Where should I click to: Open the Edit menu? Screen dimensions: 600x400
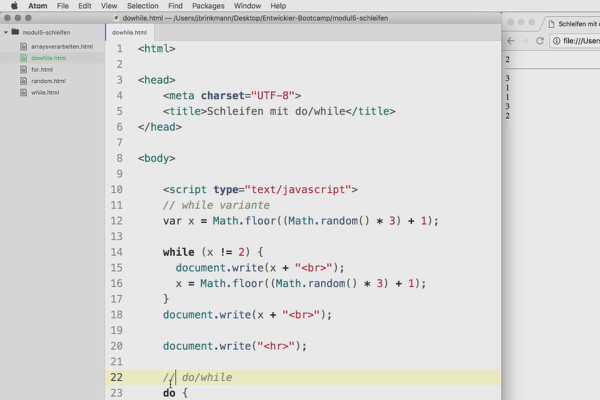tap(85, 6)
